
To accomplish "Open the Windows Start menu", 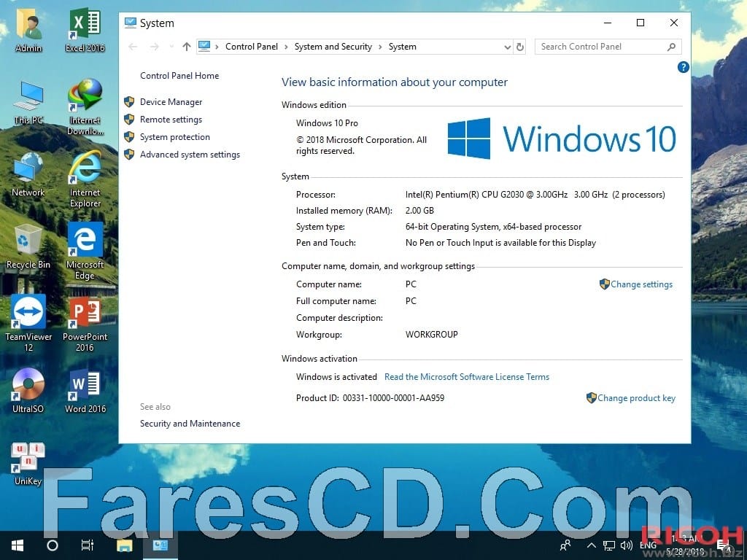I will pos(18,545).
